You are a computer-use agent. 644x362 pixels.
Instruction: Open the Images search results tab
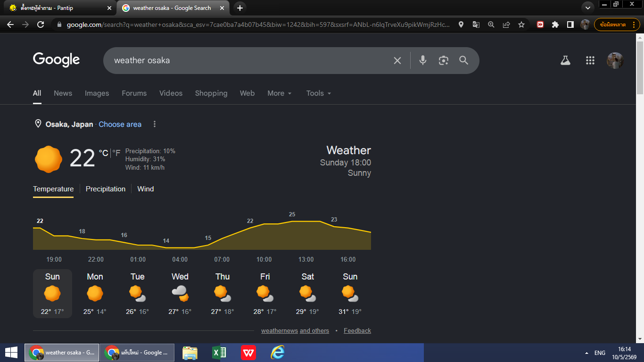[x=97, y=93]
